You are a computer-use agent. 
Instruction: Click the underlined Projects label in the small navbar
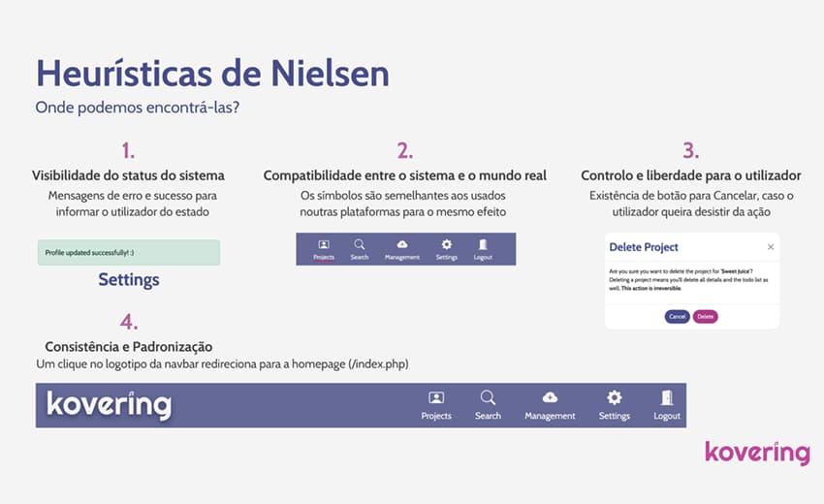[x=324, y=258]
